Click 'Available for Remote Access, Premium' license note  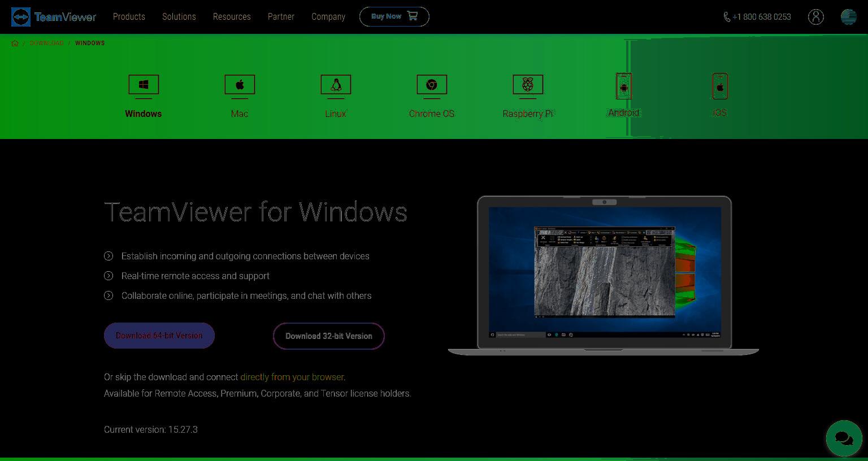click(258, 393)
